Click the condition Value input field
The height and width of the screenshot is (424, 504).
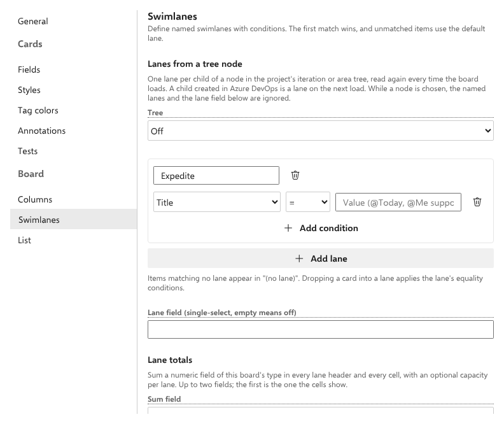398,202
